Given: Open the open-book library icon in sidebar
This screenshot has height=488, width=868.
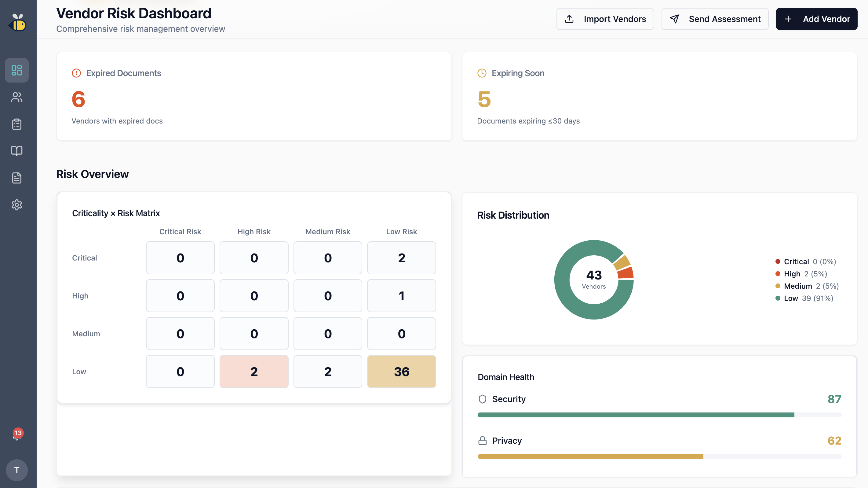Looking at the screenshot, I should 17,151.
